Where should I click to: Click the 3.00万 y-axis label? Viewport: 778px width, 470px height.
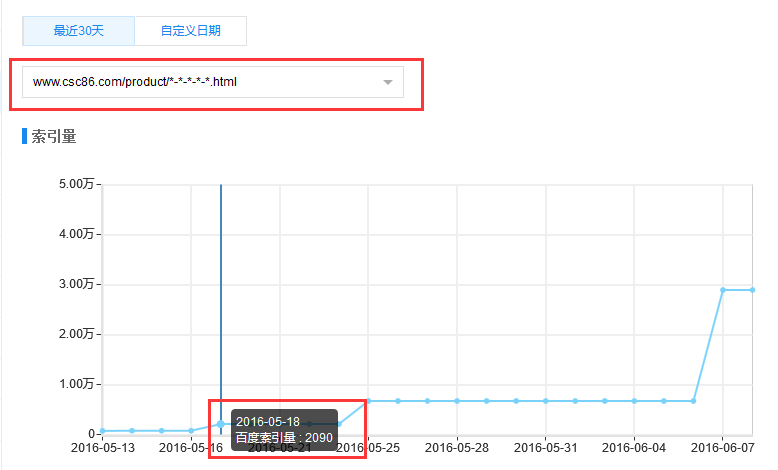(x=77, y=284)
